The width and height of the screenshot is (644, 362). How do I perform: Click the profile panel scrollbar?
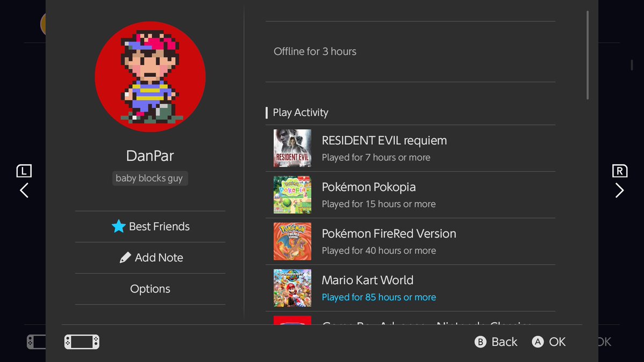[x=588, y=55]
